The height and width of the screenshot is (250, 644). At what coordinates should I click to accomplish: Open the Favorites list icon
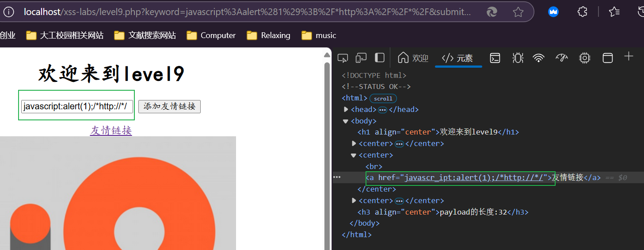614,12
